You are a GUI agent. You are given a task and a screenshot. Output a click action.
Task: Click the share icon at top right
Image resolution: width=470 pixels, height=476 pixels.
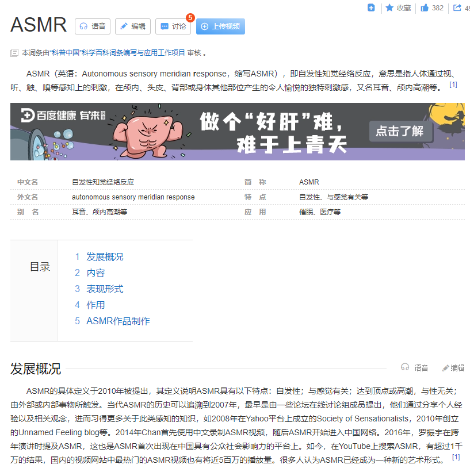[x=456, y=9]
